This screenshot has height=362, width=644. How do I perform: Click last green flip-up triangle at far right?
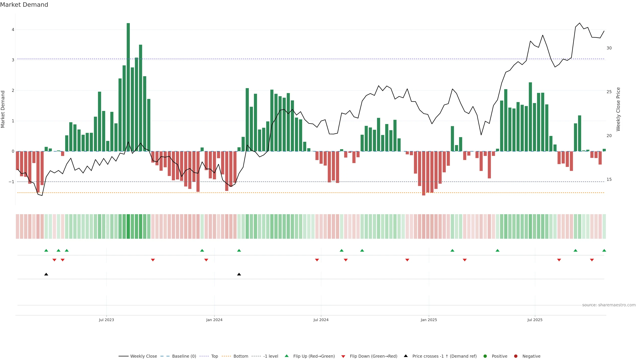point(604,251)
